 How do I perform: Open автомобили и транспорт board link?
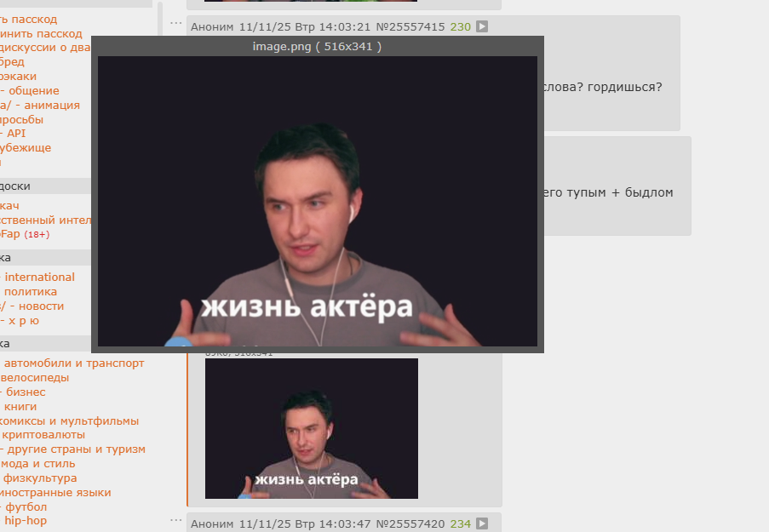(72, 363)
